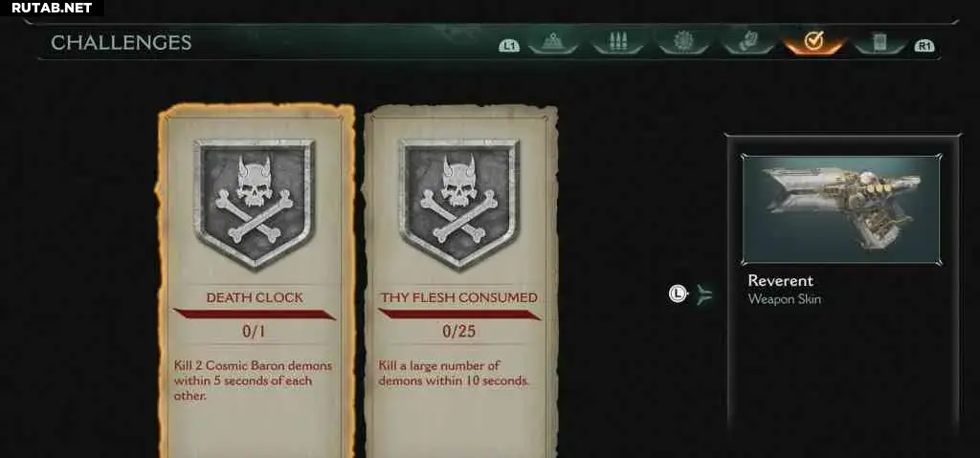Switch to the ammo bullets tab

(x=617, y=42)
